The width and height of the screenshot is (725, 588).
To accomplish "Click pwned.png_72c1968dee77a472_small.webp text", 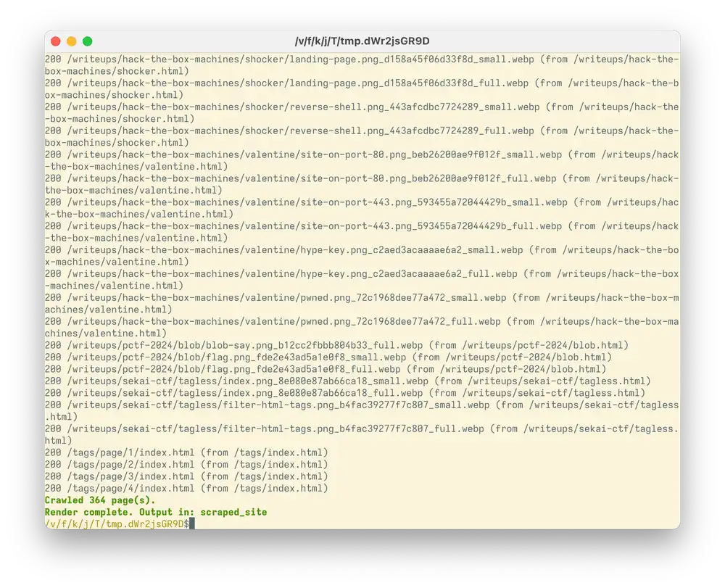I will [x=403, y=298].
